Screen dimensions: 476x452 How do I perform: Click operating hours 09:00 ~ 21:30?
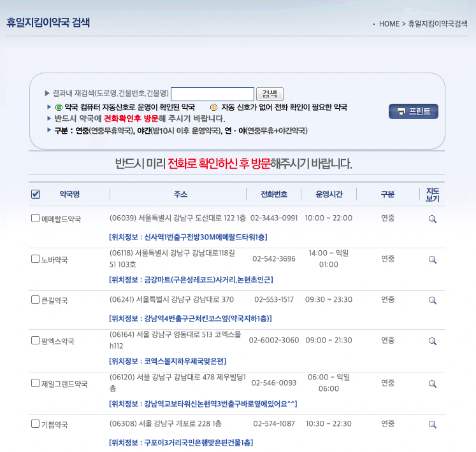(329, 341)
